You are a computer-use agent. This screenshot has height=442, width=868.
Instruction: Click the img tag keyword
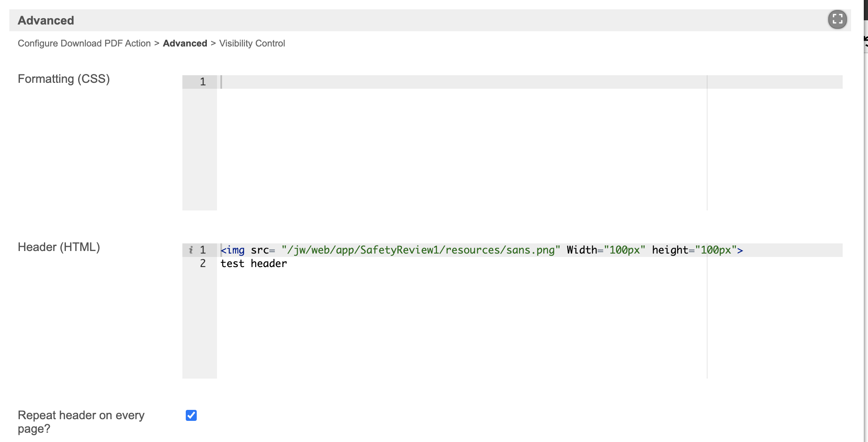235,250
